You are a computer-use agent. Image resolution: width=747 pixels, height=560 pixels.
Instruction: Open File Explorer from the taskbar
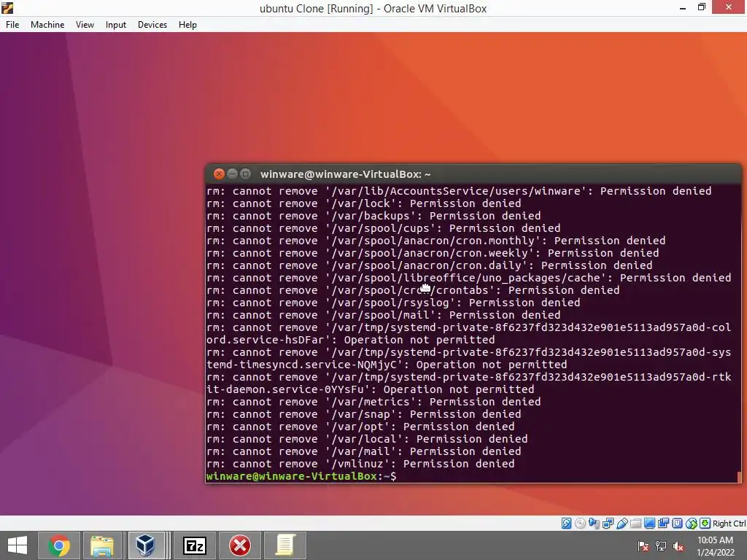(x=102, y=545)
